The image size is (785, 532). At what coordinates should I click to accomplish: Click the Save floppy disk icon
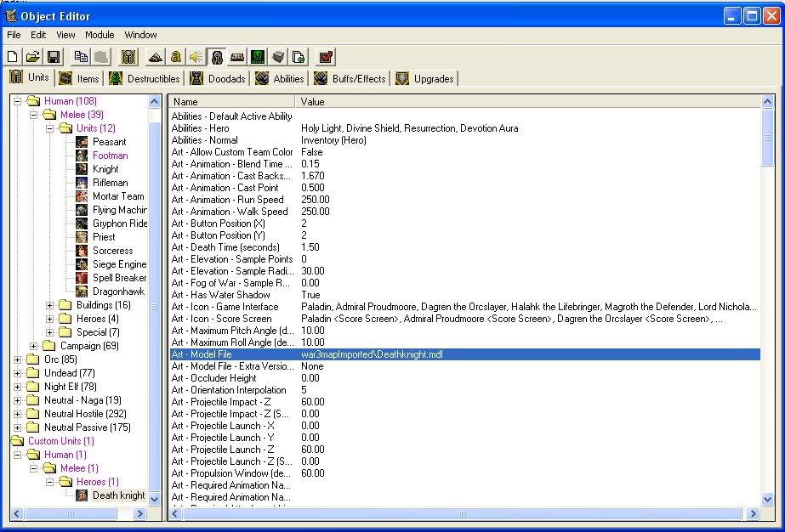(x=54, y=57)
